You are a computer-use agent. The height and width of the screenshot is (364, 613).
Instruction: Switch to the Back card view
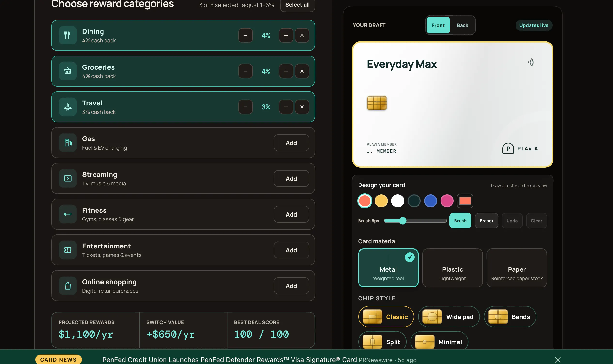click(462, 25)
